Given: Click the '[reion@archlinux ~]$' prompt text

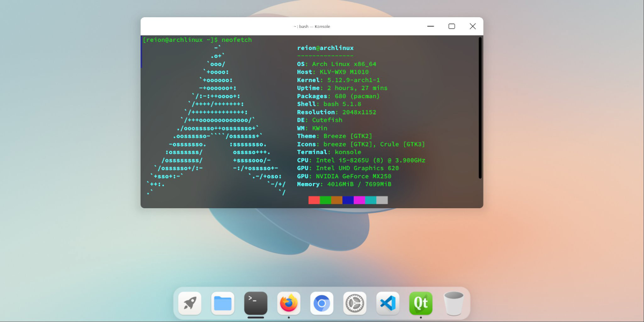Looking at the screenshot, I should 180,40.
